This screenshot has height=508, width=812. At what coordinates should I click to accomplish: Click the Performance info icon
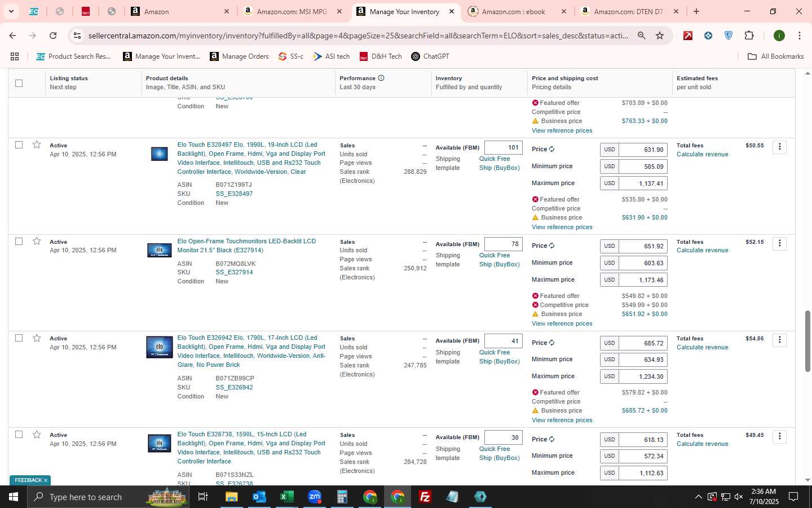pos(381,78)
